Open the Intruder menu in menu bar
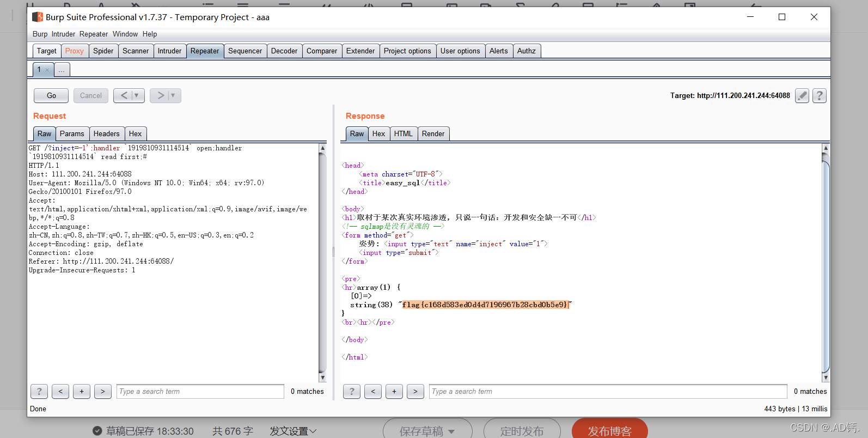868x438 pixels. click(63, 34)
